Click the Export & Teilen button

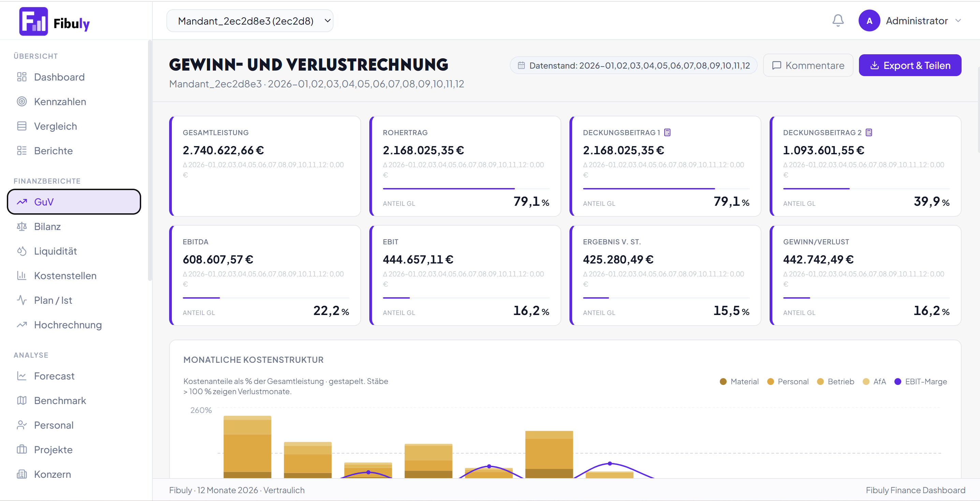click(x=910, y=66)
